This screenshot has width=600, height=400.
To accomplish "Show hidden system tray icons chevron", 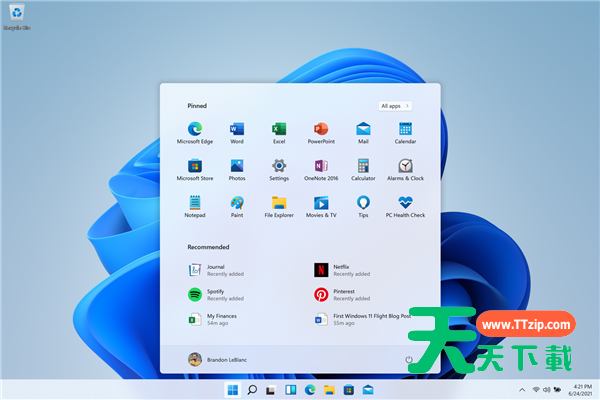I will (521, 389).
